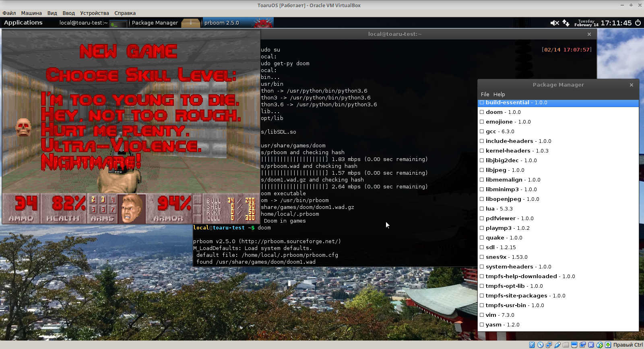Open the Ввод menu
This screenshot has width=644, height=349.
pyautogui.click(x=69, y=13)
